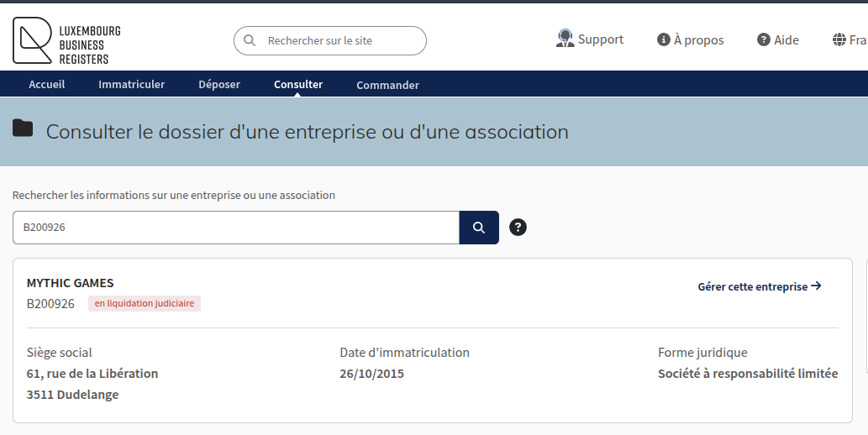
Task: Click the Luxembourg Business Registers logo
Action: tap(66, 41)
